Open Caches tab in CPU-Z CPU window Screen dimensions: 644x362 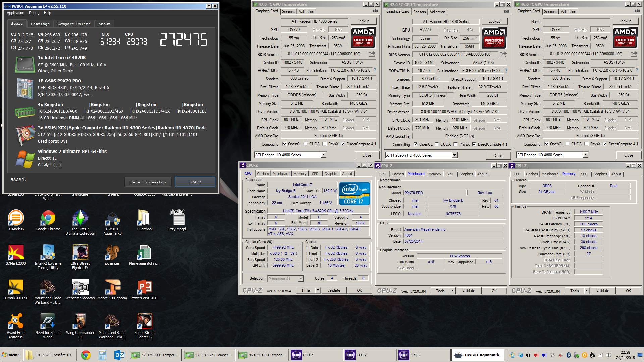pyautogui.click(x=263, y=174)
